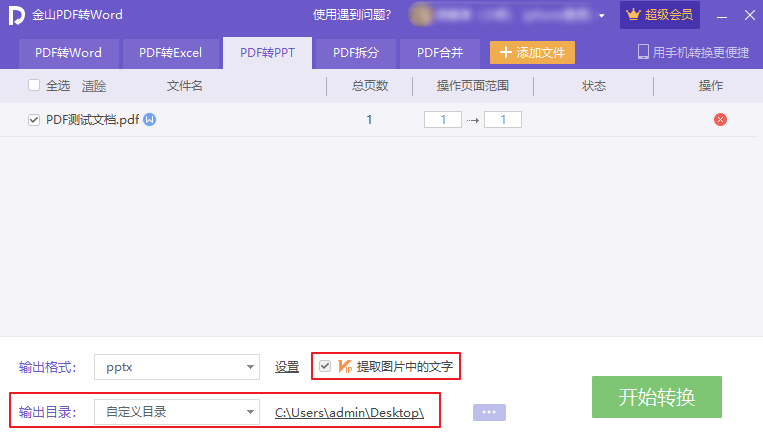
Task: Open the super member crown button
Action: tap(659, 15)
